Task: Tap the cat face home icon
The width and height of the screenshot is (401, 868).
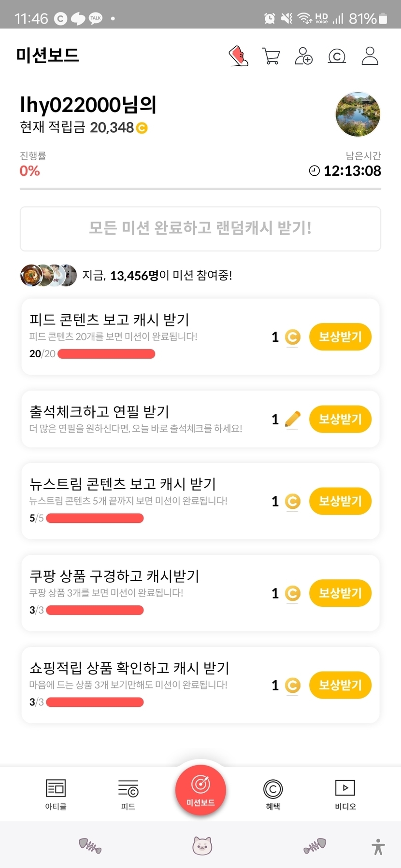Action: click(x=202, y=846)
